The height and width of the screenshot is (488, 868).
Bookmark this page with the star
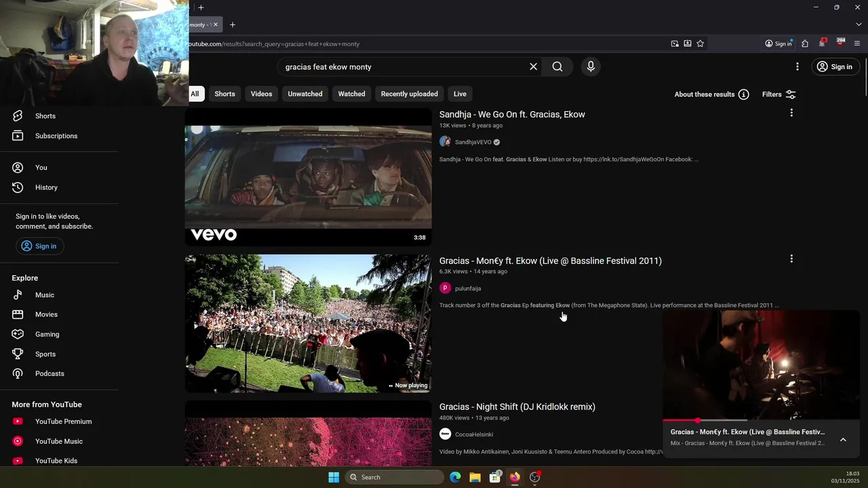[x=701, y=43]
